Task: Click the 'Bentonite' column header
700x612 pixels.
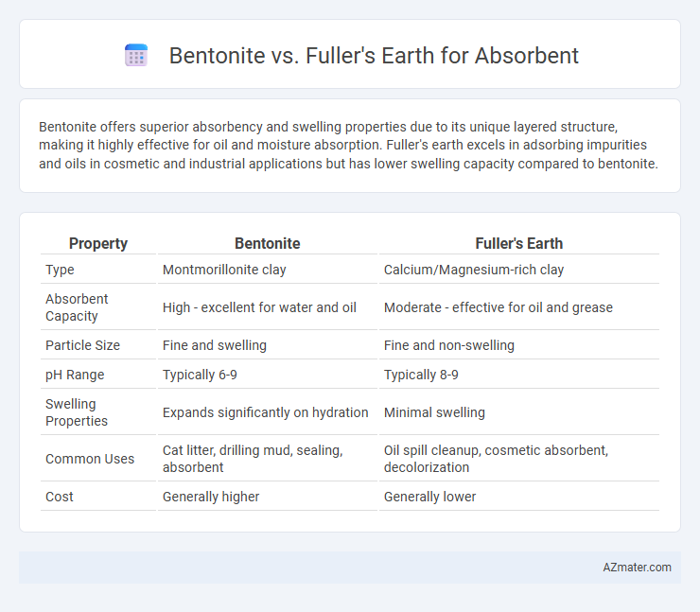Action: [x=268, y=243]
